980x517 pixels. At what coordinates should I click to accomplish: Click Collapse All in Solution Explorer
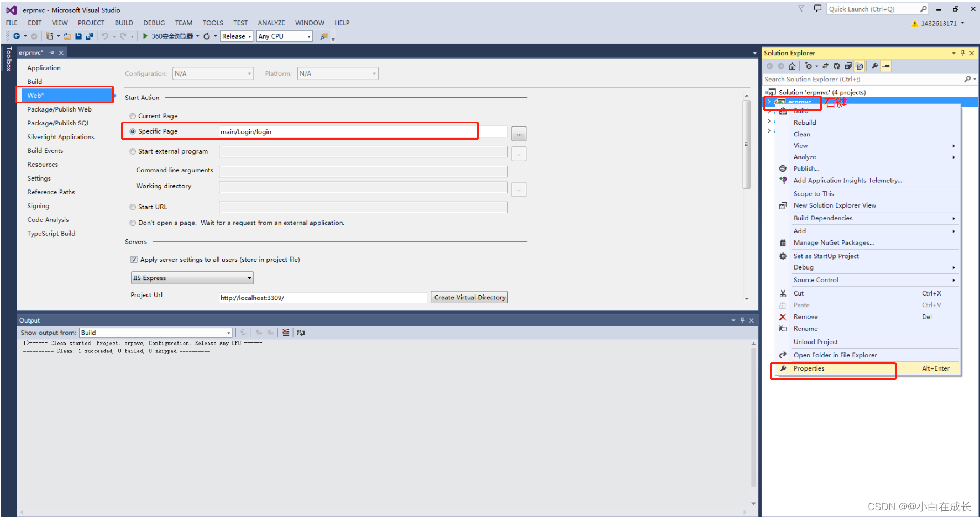tap(848, 66)
